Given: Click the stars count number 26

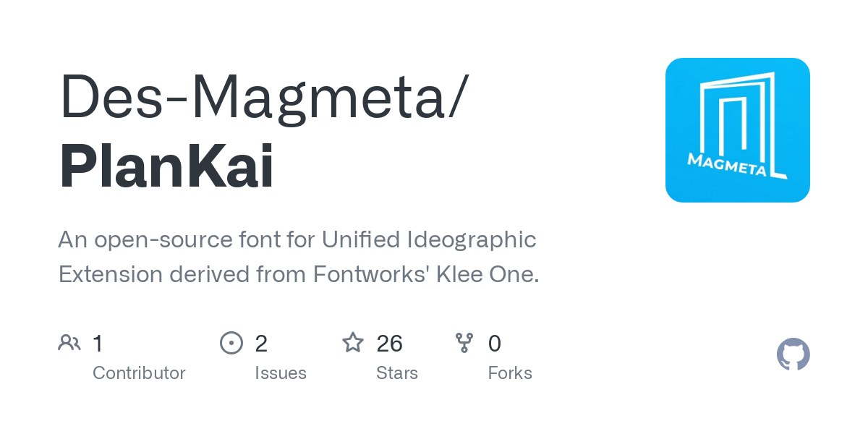Looking at the screenshot, I should 390,344.
